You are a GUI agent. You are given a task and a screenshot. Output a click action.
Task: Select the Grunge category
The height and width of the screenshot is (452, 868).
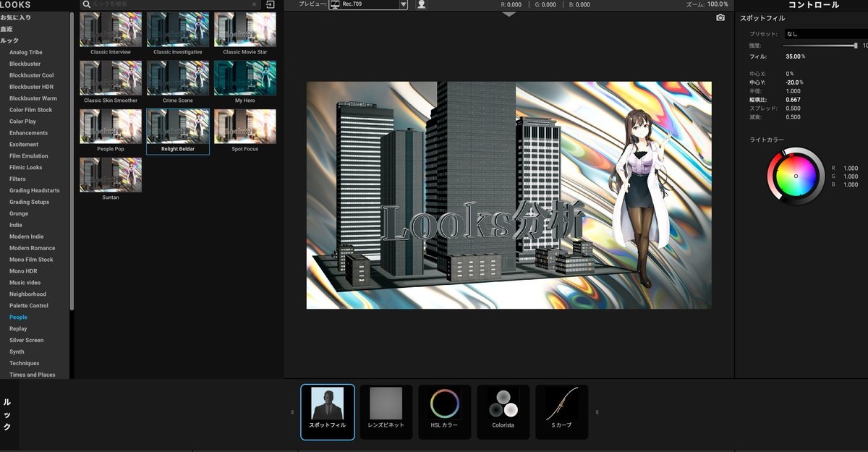pos(19,214)
